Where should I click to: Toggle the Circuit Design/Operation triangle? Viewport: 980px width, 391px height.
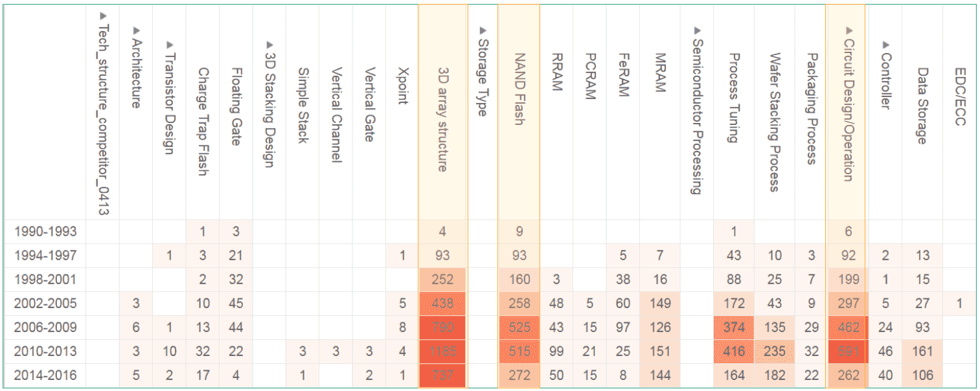tap(849, 30)
